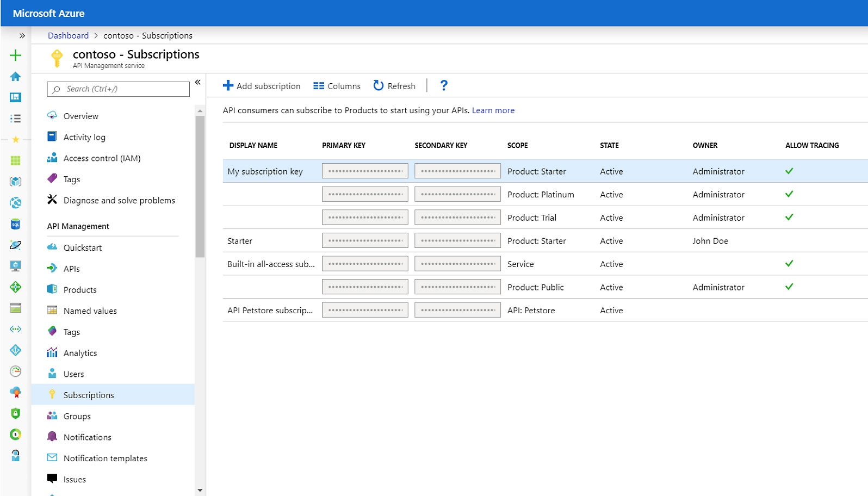Click the help question mark icon
The image size is (868, 496).
[x=443, y=85]
